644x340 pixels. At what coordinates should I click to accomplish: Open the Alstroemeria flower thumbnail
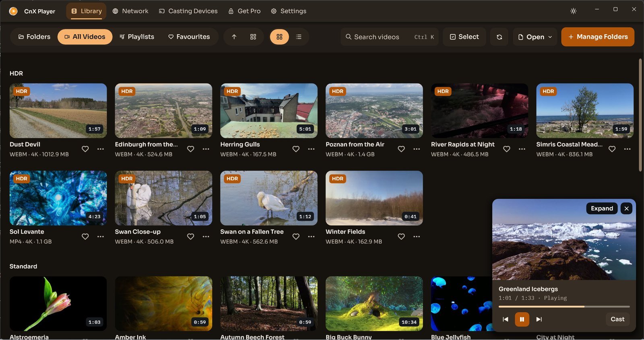(58, 303)
